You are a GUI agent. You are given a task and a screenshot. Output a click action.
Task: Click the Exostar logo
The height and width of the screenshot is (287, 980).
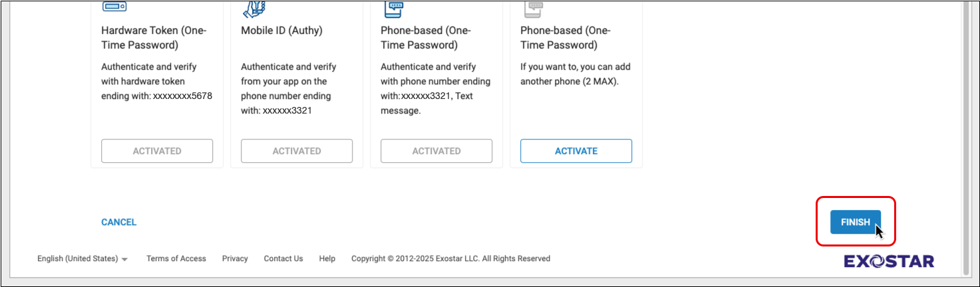click(889, 261)
